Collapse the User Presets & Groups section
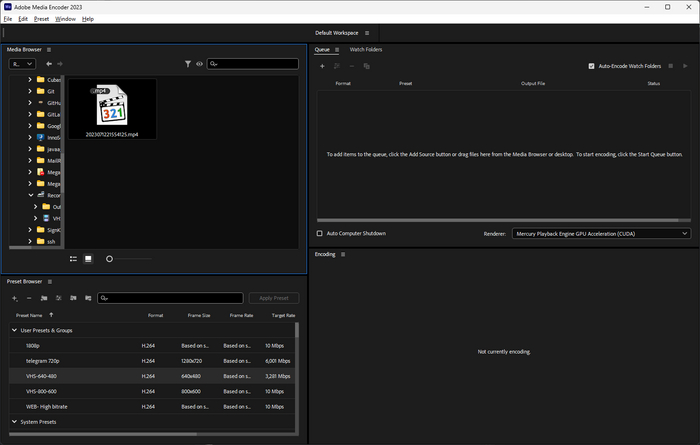This screenshot has width=700, height=445. [14, 330]
